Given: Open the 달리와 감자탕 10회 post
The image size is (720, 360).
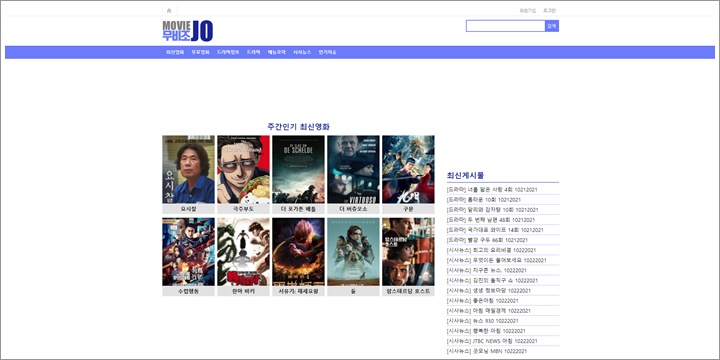Looking at the screenshot, I should pos(492,210).
